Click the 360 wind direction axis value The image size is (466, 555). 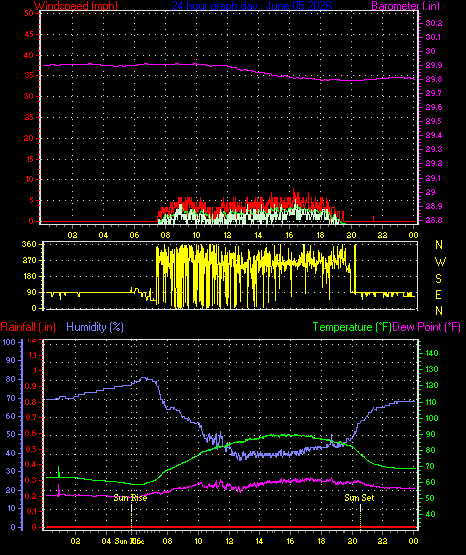pos(29,244)
